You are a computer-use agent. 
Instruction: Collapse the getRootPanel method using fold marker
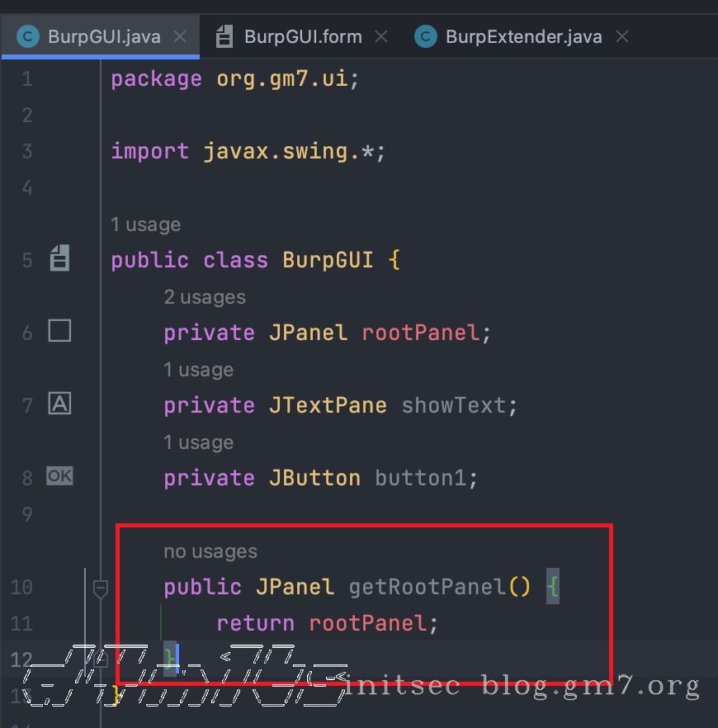101,589
